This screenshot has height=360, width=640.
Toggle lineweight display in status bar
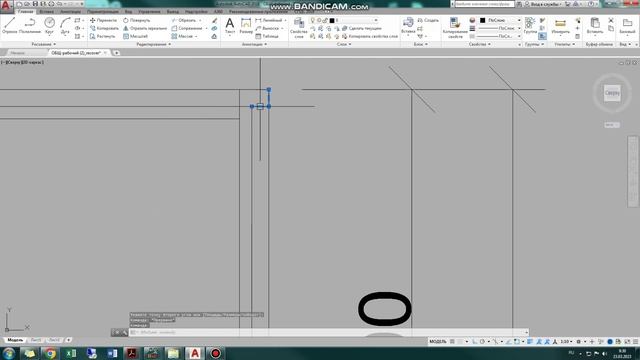pyautogui.click(x=530, y=342)
